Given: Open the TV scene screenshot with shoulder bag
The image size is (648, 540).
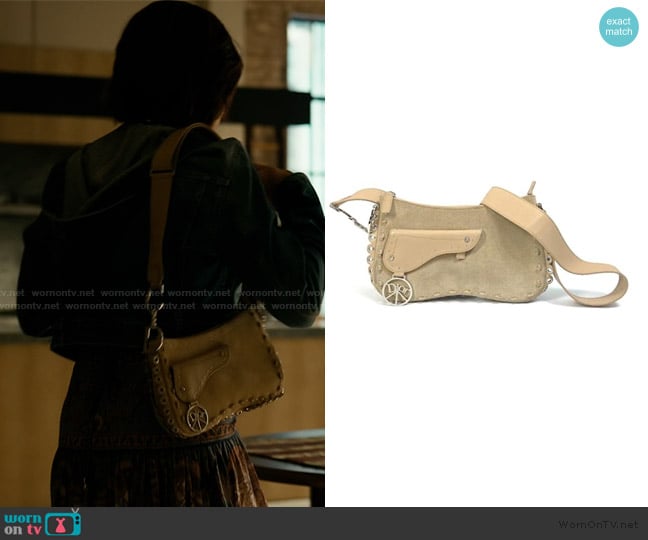Looking at the screenshot, I should (162, 253).
